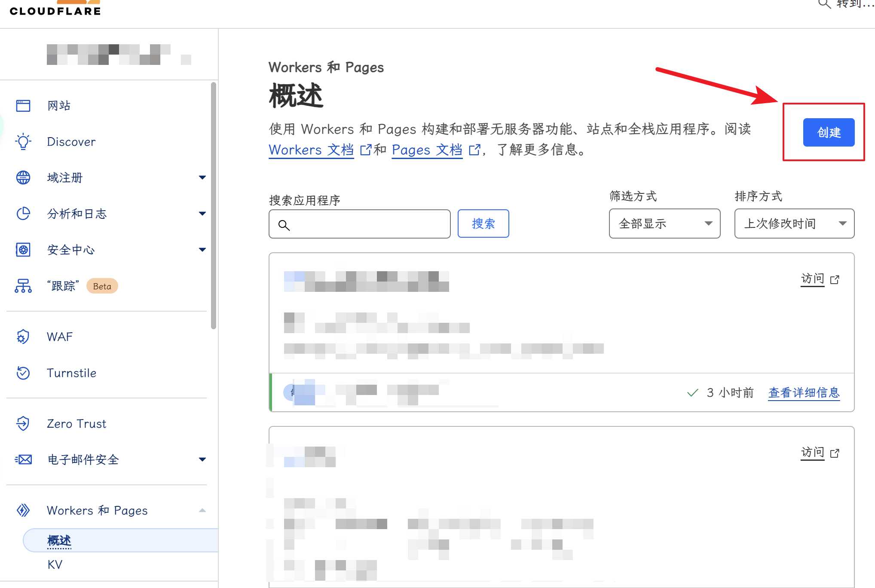Click external icon next to second 访问

point(835,453)
